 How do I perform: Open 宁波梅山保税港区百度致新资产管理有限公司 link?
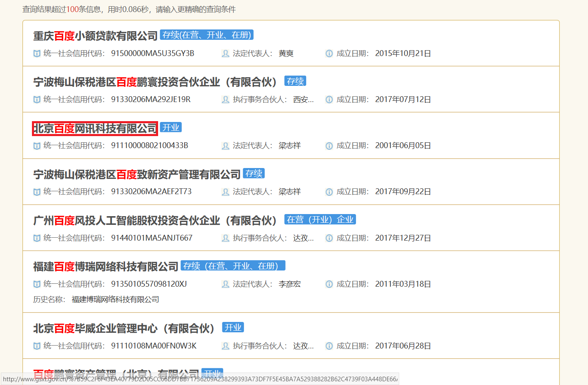point(137,175)
